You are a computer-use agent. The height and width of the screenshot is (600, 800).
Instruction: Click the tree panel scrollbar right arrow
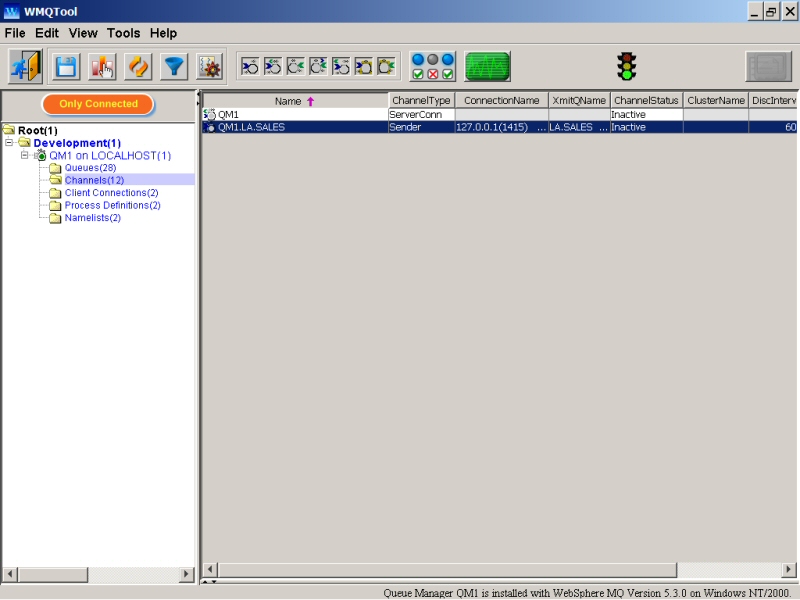tap(187, 574)
